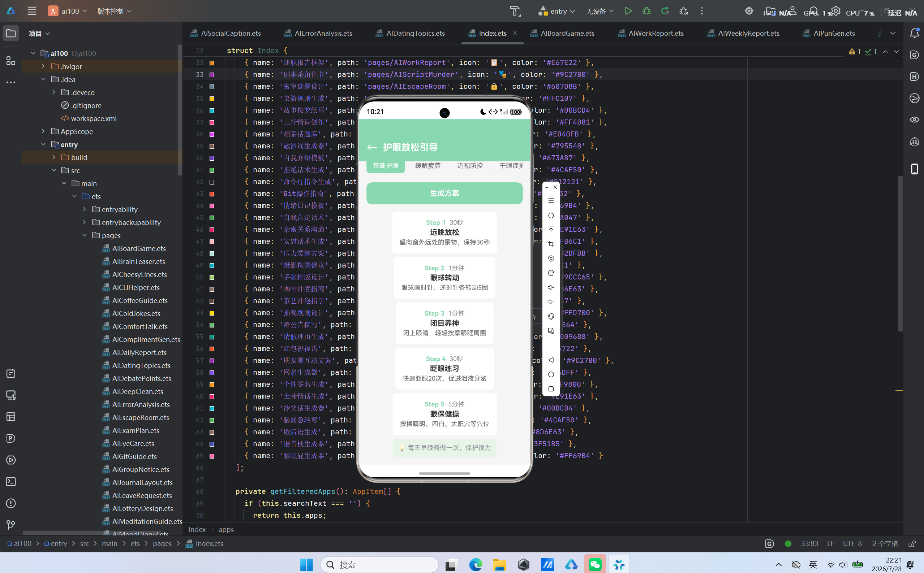The height and width of the screenshot is (573, 924).
Task: Click the emulator screenshot crop icon
Action: [x=551, y=244]
